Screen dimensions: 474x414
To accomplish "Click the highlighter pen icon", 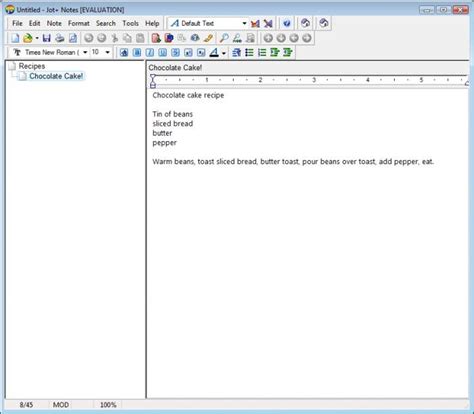I will pos(208,38).
